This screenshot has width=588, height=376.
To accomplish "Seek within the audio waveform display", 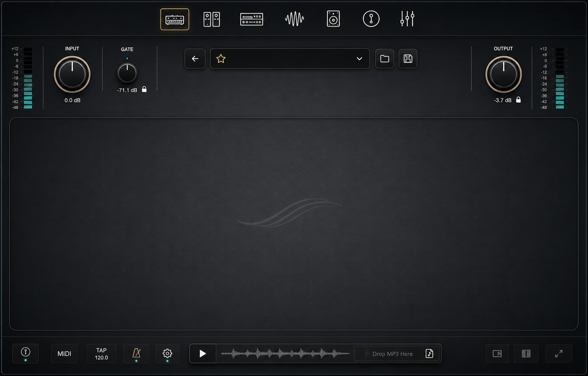I will 285,354.
